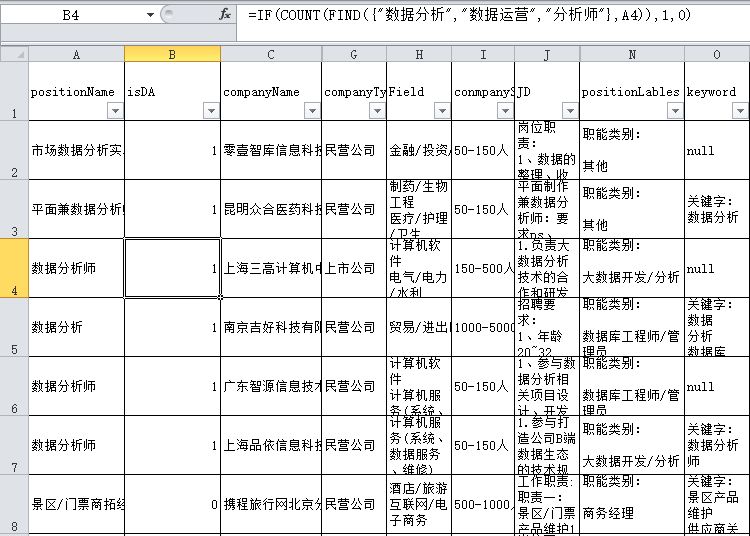Select column J header
The height and width of the screenshot is (536, 750).
(547, 54)
